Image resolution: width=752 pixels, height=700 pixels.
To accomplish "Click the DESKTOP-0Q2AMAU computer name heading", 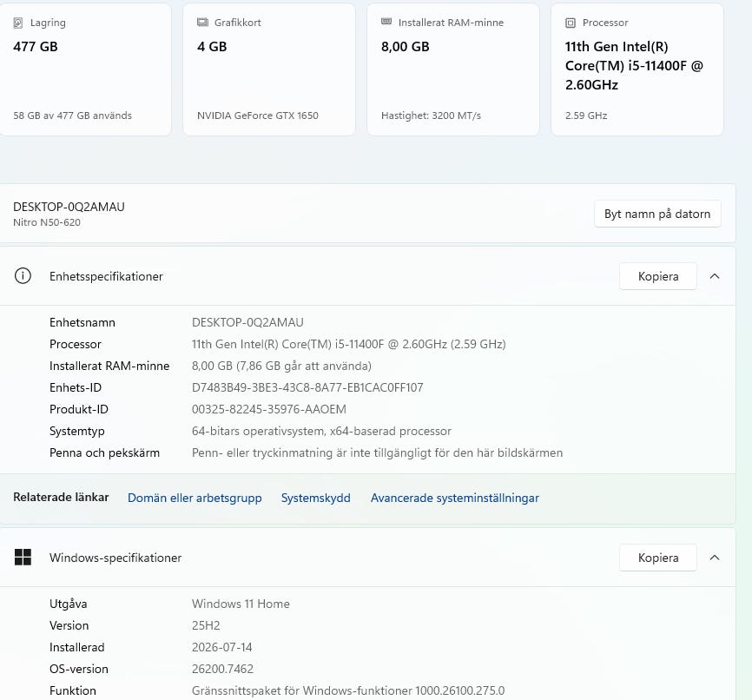I will [69, 207].
